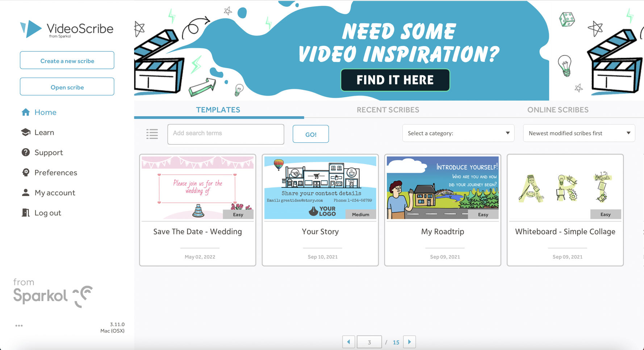644x350 pixels.
Task: Click FIND IT HERE in the banner
Action: [x=395, y=80]
